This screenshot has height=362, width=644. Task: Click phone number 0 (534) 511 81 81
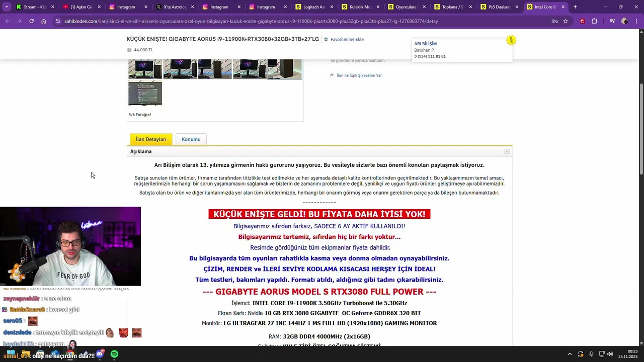(x=430, y=56)
